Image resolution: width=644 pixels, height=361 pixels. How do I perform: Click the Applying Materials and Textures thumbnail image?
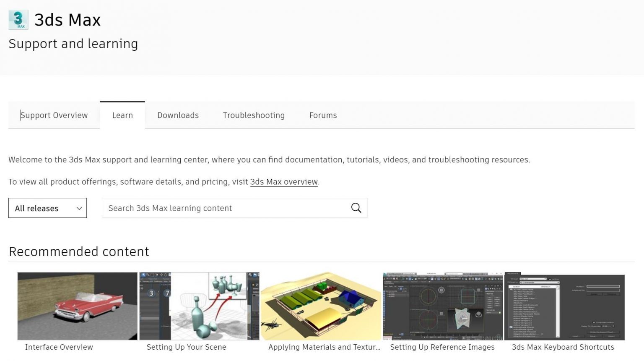pos(321,306)
